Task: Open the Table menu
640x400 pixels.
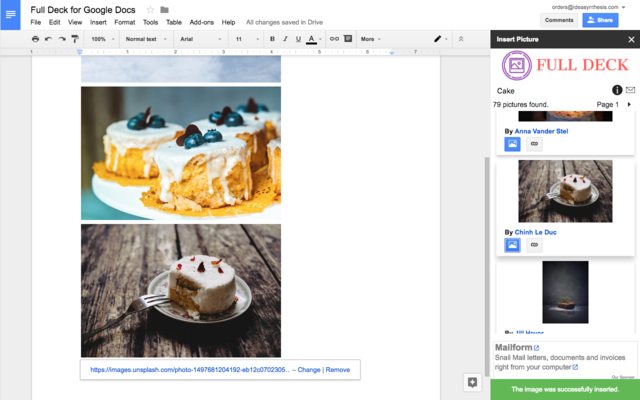Action: click(174, 22)
